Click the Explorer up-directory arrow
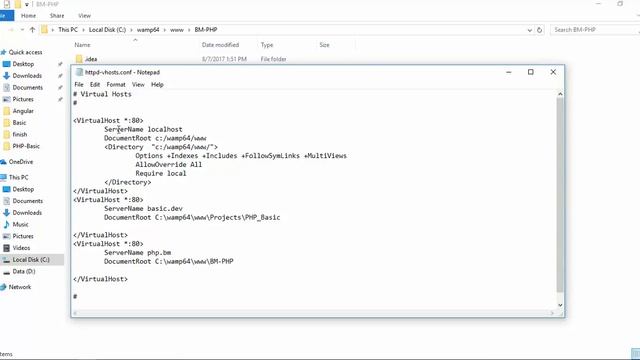This screenshot has width=640, height=360. (x=32, y=30)
